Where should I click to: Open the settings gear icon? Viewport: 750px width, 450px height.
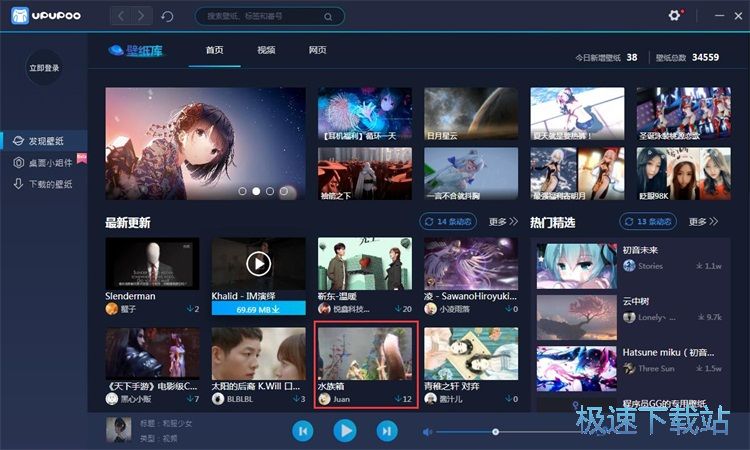(674, 15)
